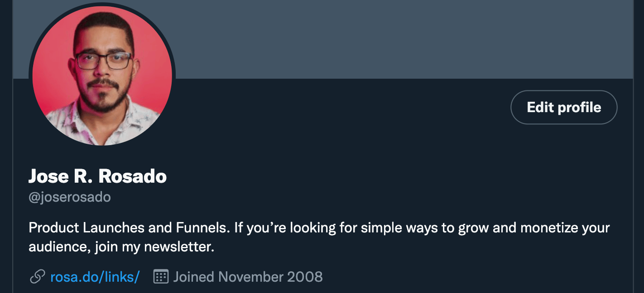Click the @joserosado handle text

click(70, 198)
